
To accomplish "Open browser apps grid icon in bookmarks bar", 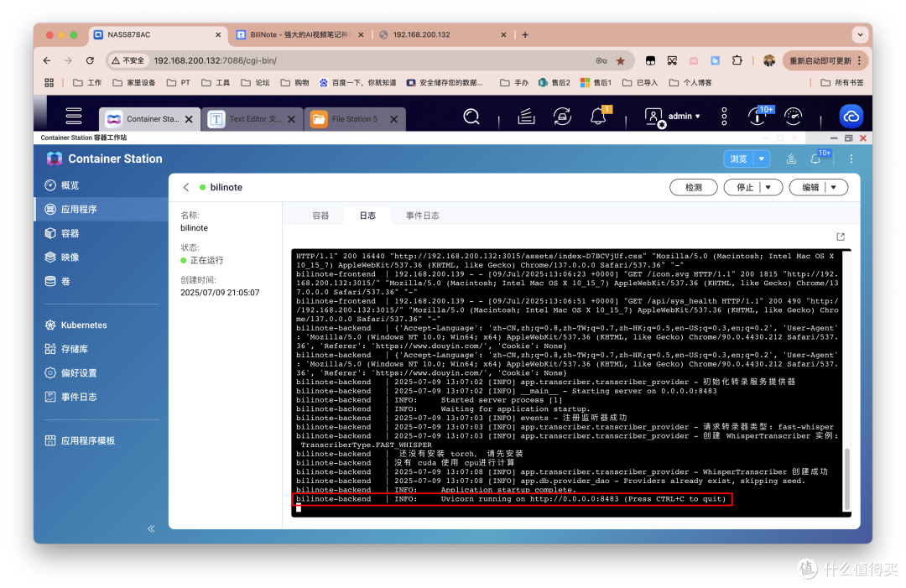I will pyautogui.click(x=49, y=82).
